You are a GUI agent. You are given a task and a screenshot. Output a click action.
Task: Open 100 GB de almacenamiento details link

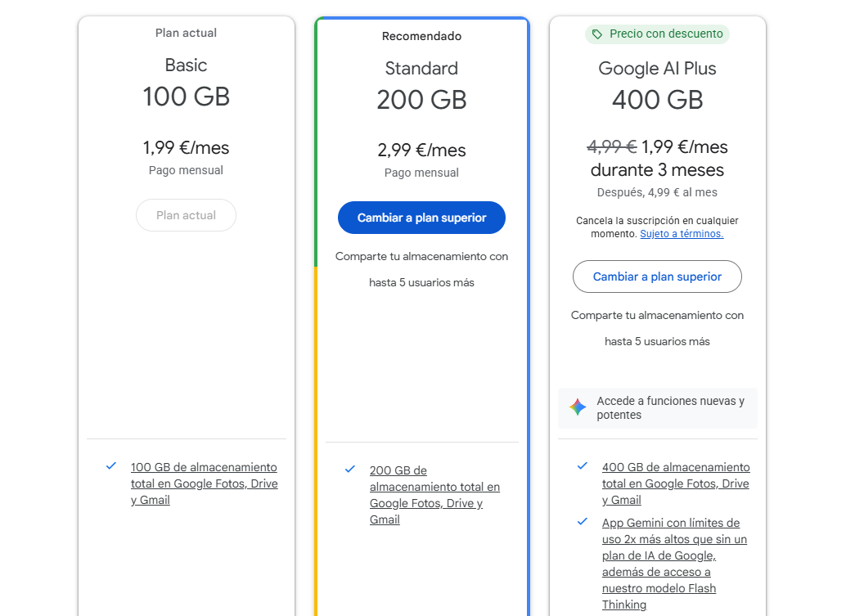pos(204,483)
